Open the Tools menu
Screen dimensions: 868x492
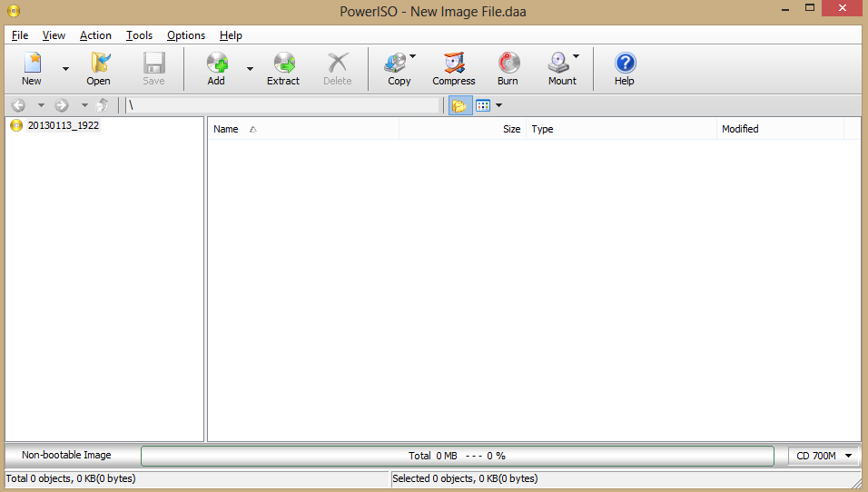click(139, 35)
